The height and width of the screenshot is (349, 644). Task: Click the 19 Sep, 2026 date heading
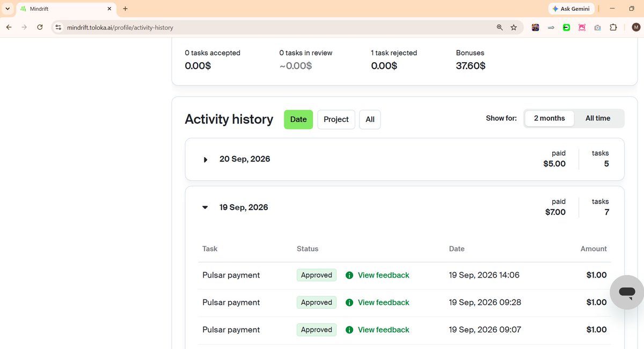(244, 207)
